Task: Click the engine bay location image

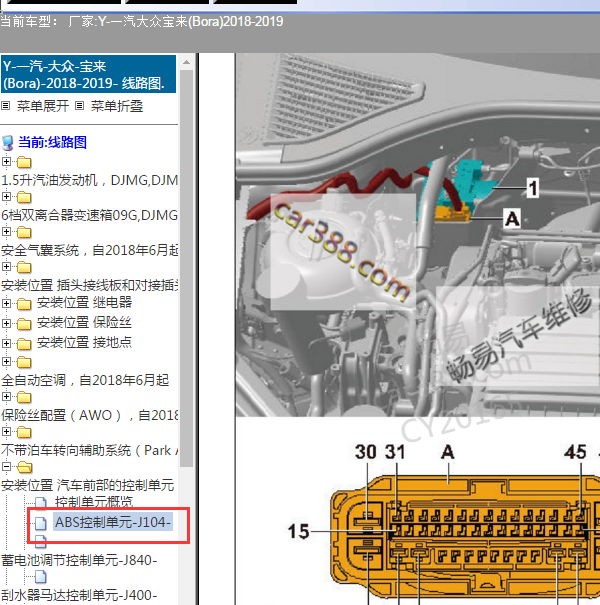Action: pos(417,235)
